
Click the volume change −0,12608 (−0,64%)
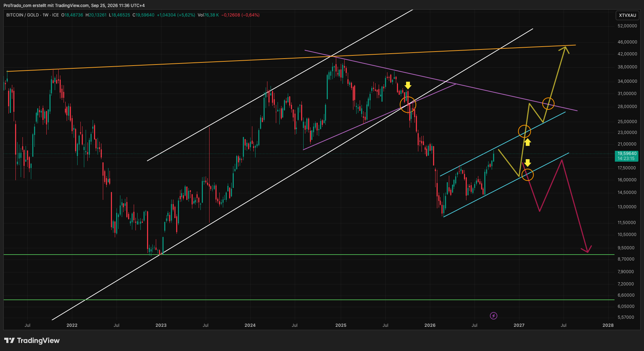pyautogui.click(x=240, y=15)
